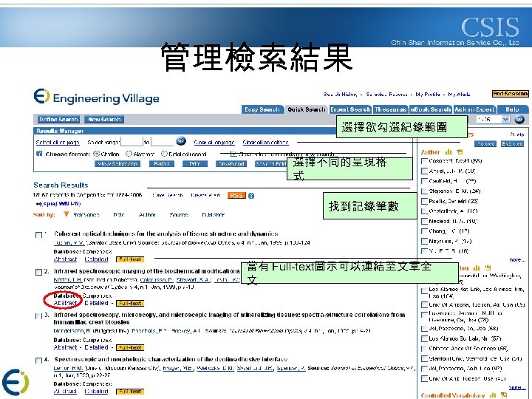Viewport: 532px width, 399px height.
Task: Open the Author facet bar chart icon
Action: 449,152
